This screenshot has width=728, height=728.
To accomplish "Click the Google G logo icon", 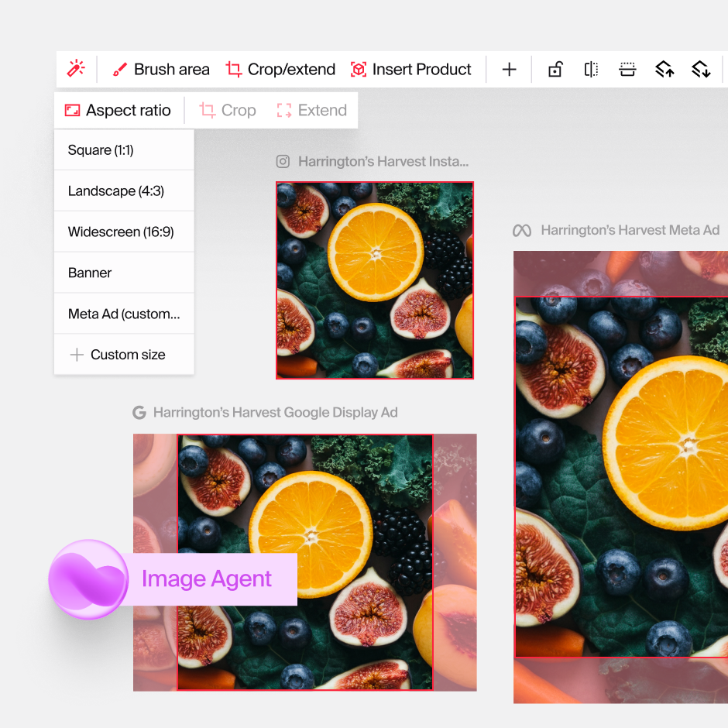I will (139, 412).
